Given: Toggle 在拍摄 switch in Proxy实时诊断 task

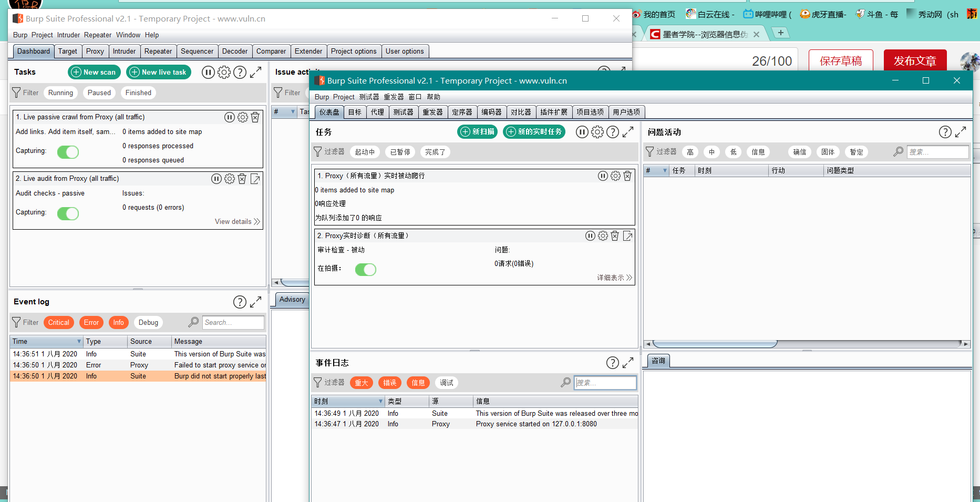Looking at the screenshot, I should pyautogui.click(x=366, y=270).
